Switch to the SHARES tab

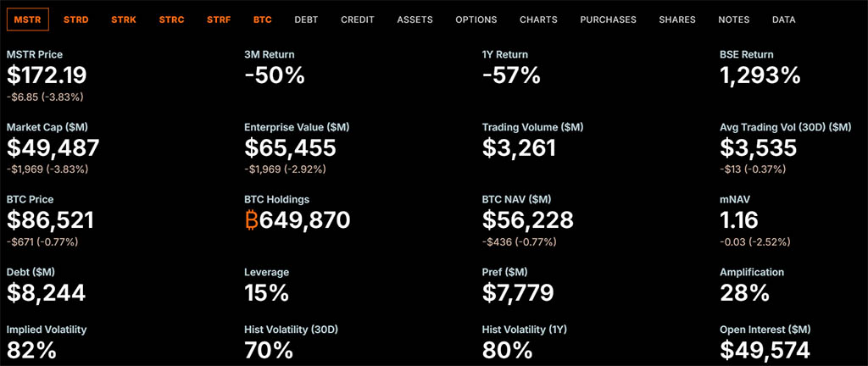(x=676, y=19)
